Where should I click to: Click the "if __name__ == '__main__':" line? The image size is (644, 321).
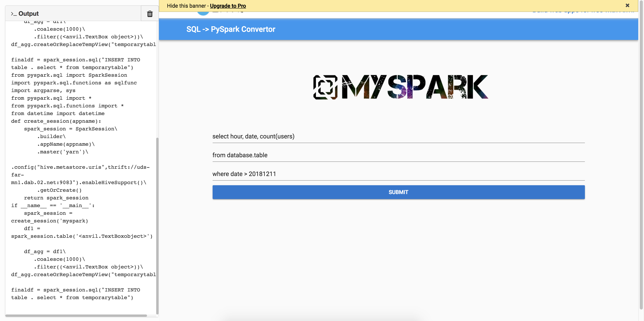(53, 206)
